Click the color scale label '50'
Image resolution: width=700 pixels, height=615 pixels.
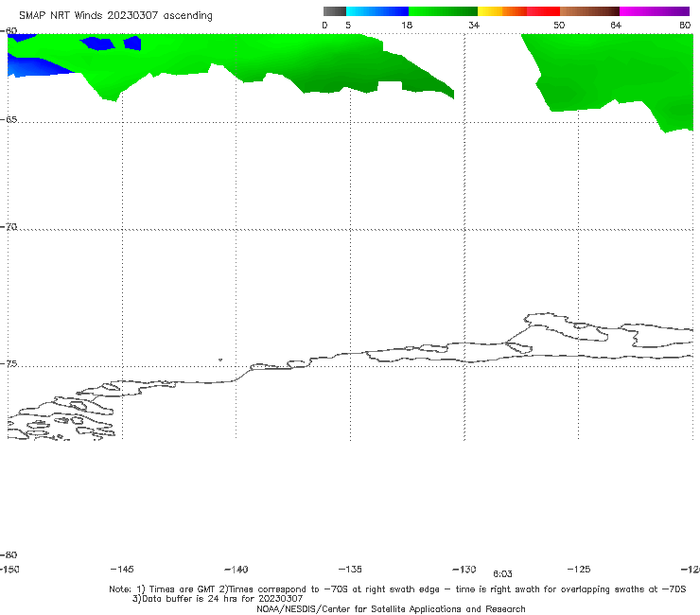(559, 25)
